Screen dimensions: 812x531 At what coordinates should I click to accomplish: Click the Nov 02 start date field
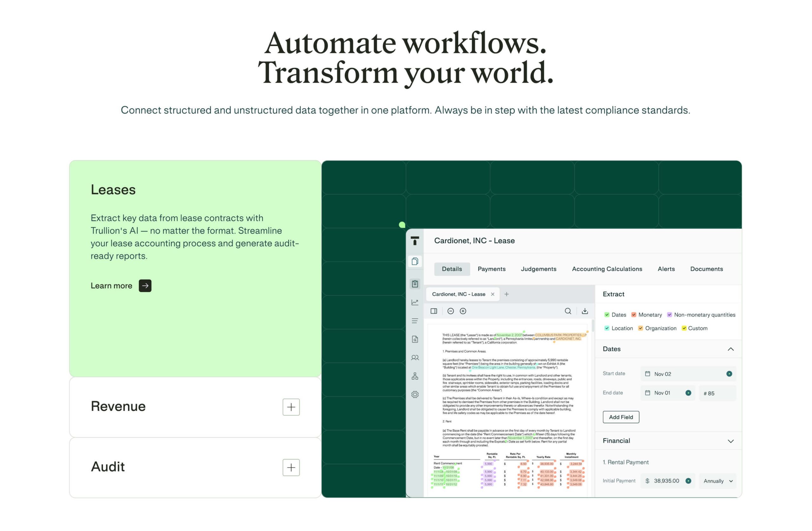688,374
